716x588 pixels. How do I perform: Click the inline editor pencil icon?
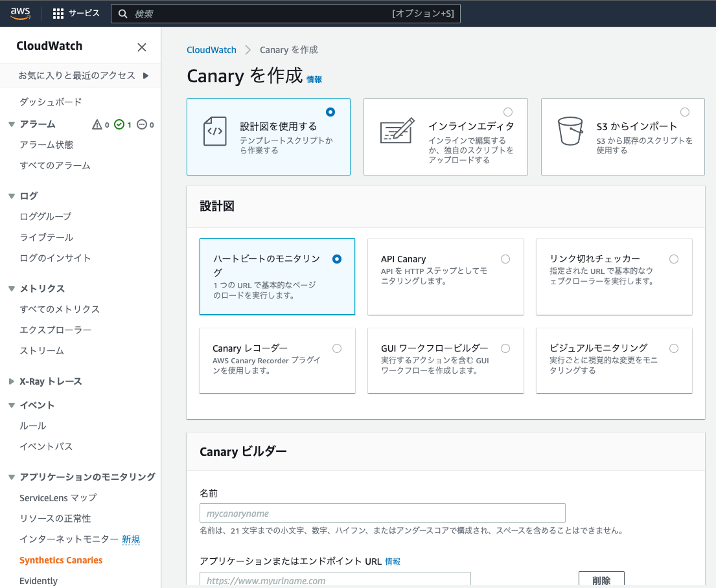click(397, 131)
